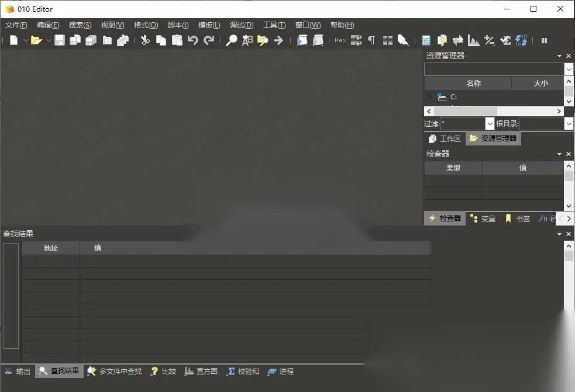This screenshot has height=392, width=575.
Task: Open the Calculator toolbar icon
Action: (x=426, y=40)
